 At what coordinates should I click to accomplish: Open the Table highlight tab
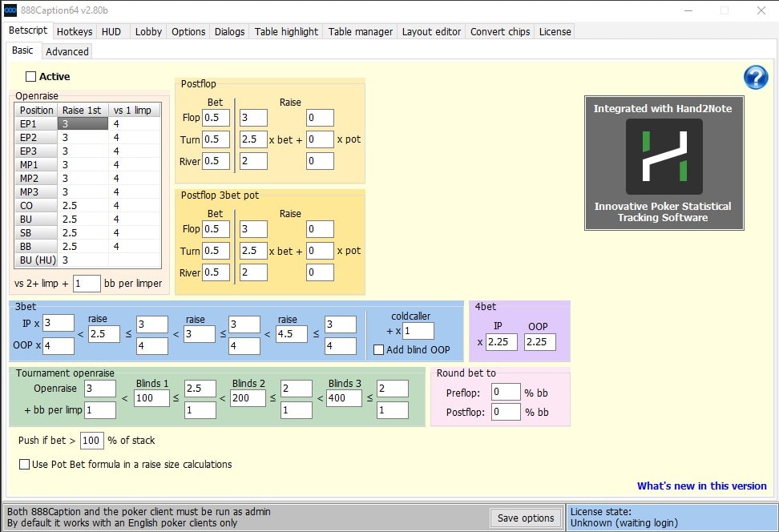tap(286, 32)
